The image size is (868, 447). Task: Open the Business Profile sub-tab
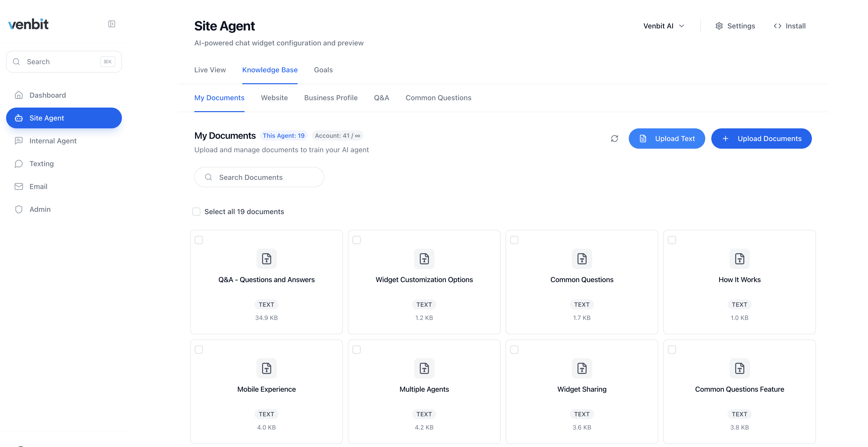[331, 98]
